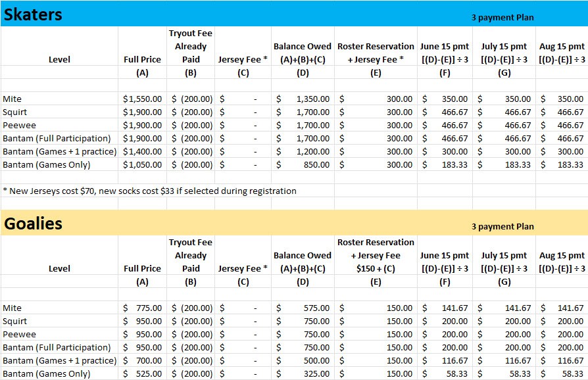Select Skaters Mite full price $1,550.00 cell
Viewport: 588px width, 380px height.
(x=142, y=99)
